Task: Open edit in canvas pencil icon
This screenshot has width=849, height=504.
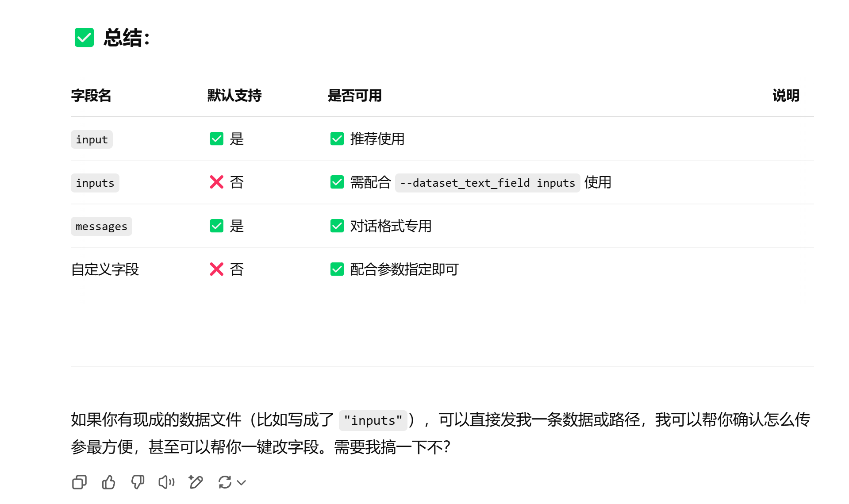Action: [196, 482]
